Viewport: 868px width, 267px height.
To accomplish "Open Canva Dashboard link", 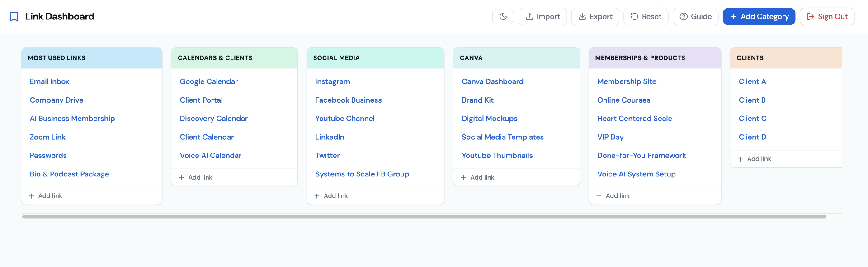I will coord(493,81).
